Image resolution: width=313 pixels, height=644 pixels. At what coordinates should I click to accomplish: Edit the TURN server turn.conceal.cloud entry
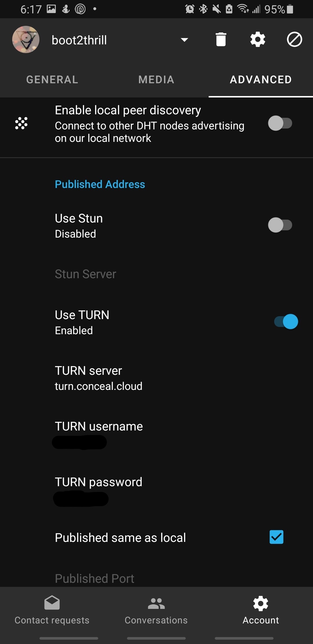156,378
